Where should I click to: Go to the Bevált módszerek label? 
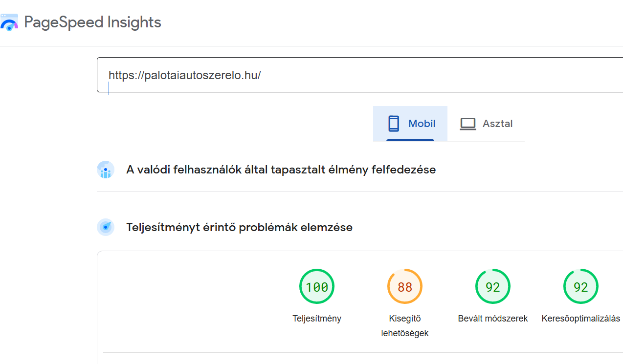click(x=493, y=319)
